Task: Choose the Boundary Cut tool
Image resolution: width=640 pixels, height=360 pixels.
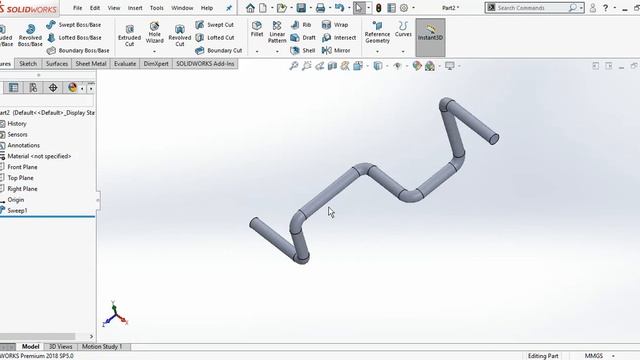Action: coord(218,51)
